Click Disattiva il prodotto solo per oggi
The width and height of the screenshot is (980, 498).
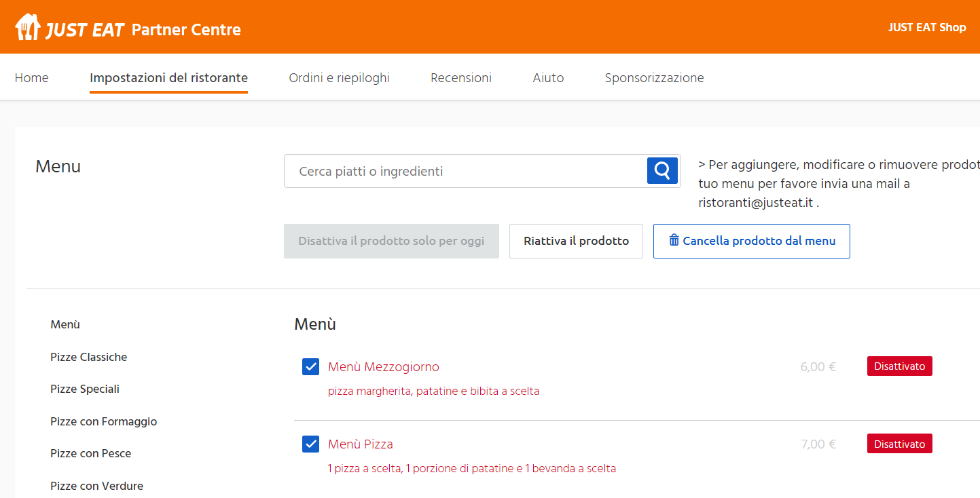[391, 241]
